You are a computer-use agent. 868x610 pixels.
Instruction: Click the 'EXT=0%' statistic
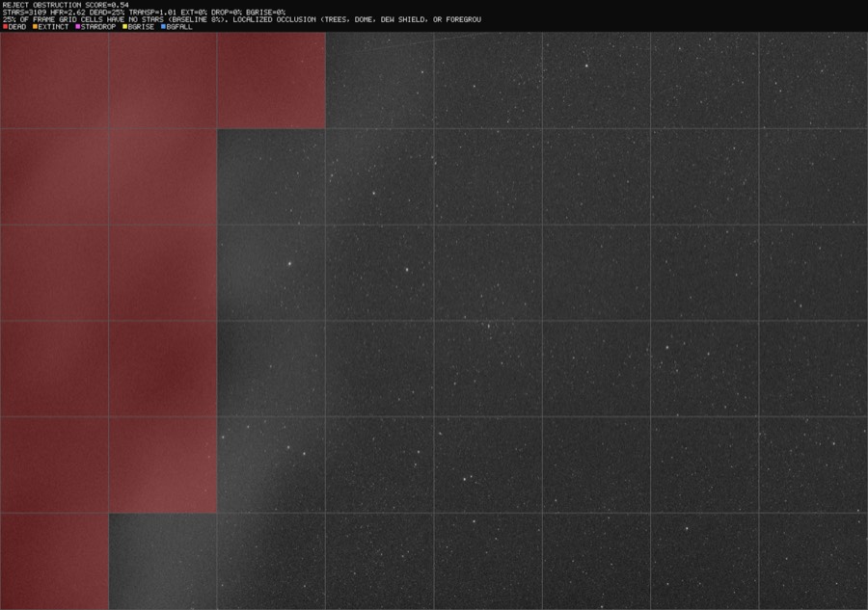pos(194,13)
